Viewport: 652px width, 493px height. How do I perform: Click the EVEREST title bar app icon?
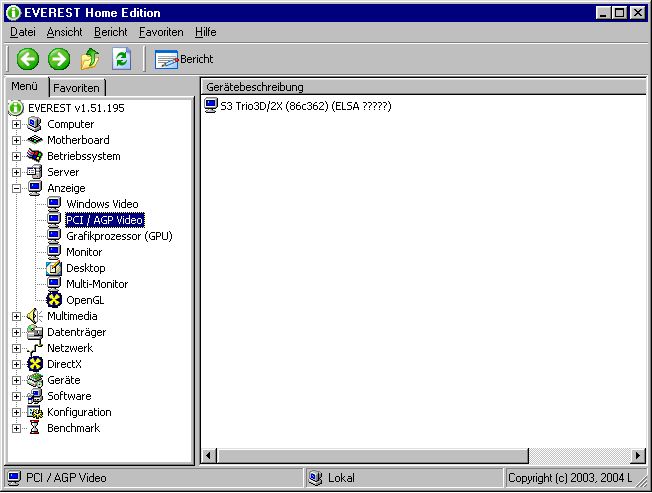coord(13,12)
